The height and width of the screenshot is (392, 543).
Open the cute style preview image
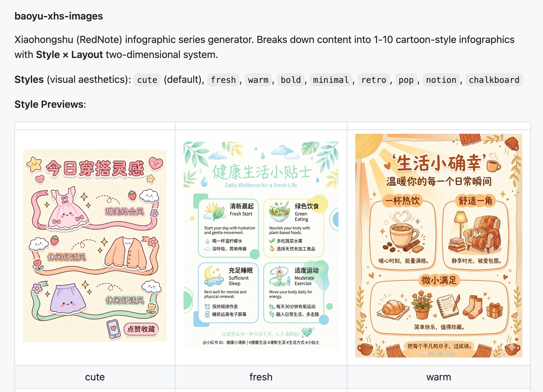tap(95, 245)
